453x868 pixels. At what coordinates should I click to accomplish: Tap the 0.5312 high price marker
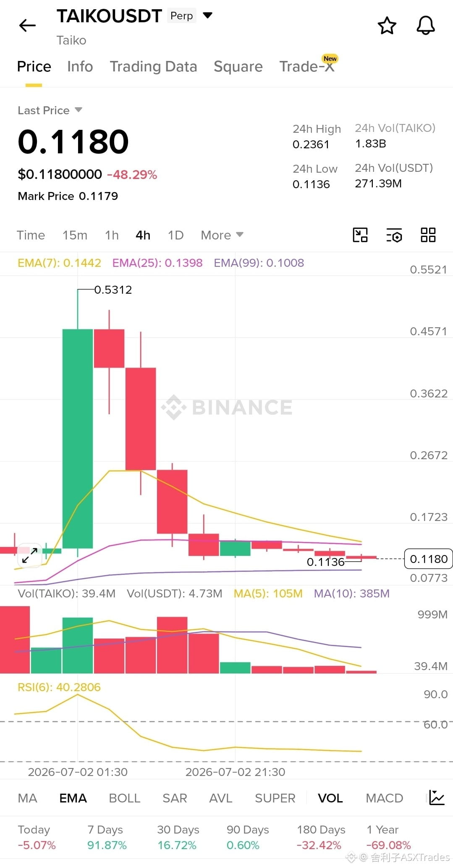point(113,290)
